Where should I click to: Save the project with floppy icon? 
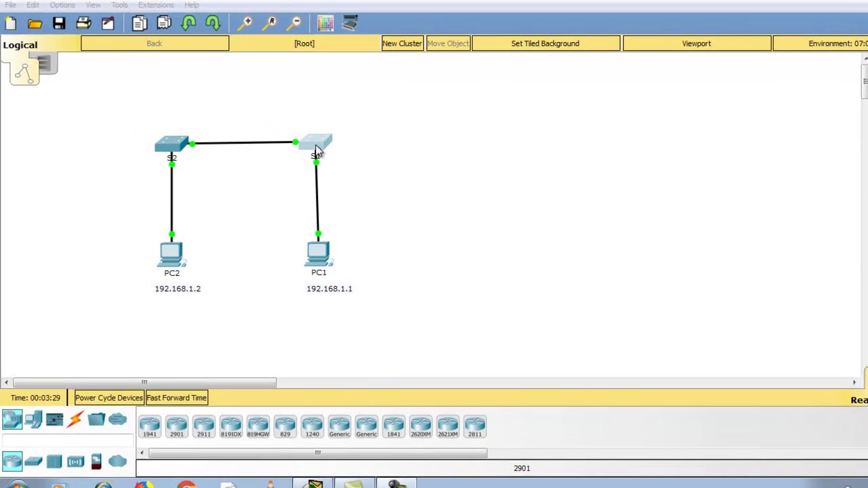[59, 24]
